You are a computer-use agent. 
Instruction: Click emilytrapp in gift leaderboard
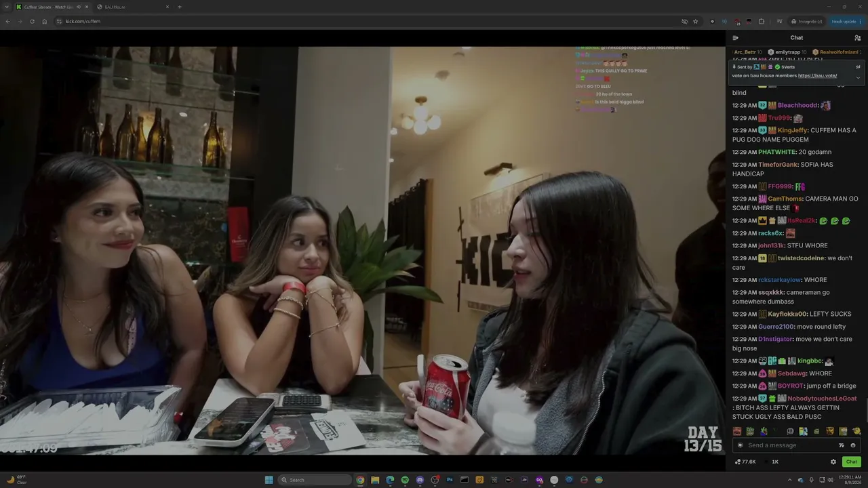787,52
